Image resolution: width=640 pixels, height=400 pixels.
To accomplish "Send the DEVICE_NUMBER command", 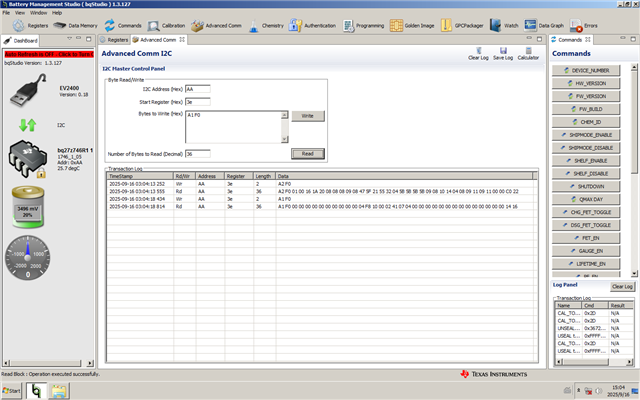I will tap(586, 70).
